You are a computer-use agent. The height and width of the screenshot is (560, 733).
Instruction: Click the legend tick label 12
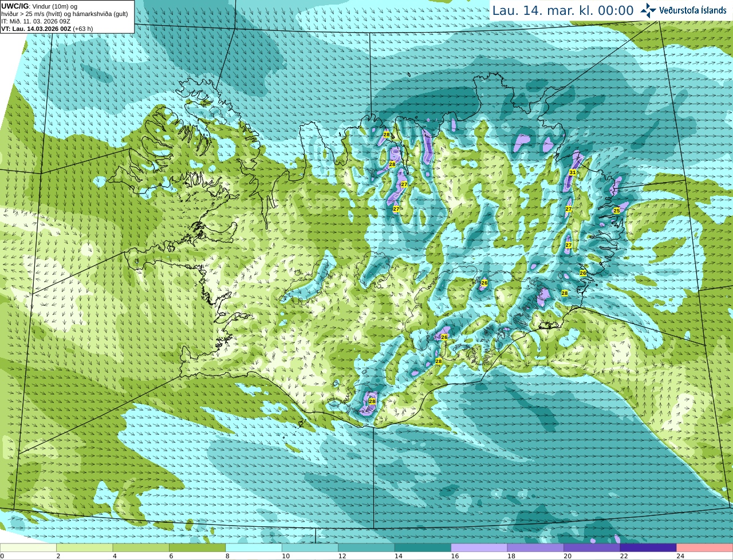point(342,556)
